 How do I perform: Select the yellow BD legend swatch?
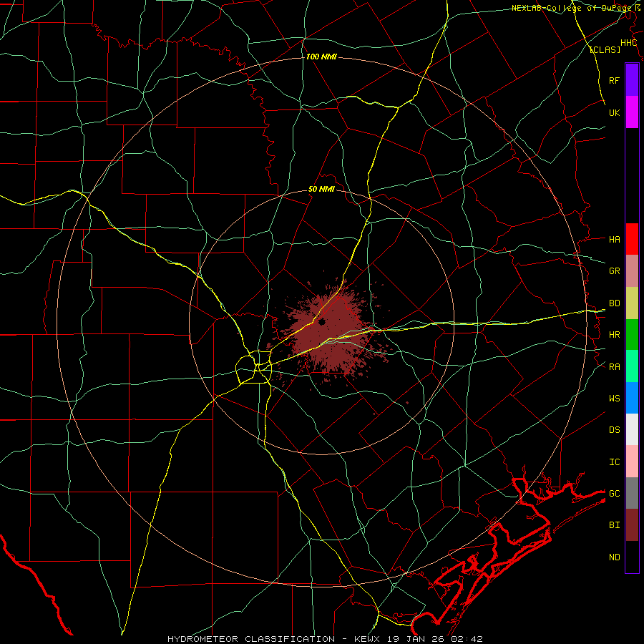point(632,303)
